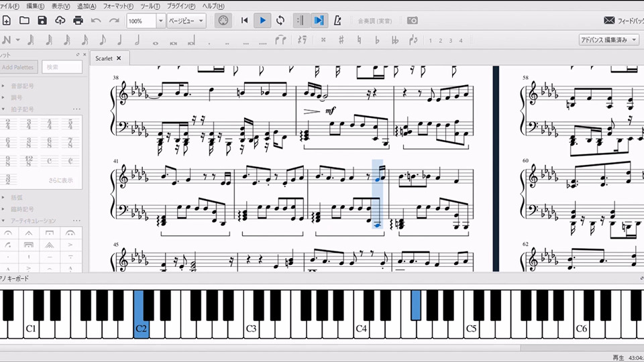This screenshot has width=644, height=362.
Task: Click Add Palettes button
Action: 19,67
